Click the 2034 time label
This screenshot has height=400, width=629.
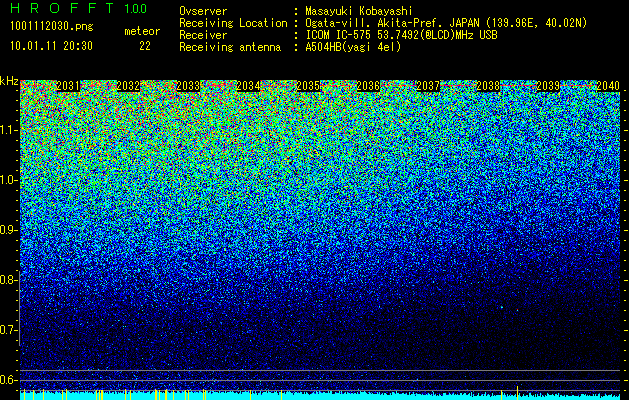click(x=248, y=86)
